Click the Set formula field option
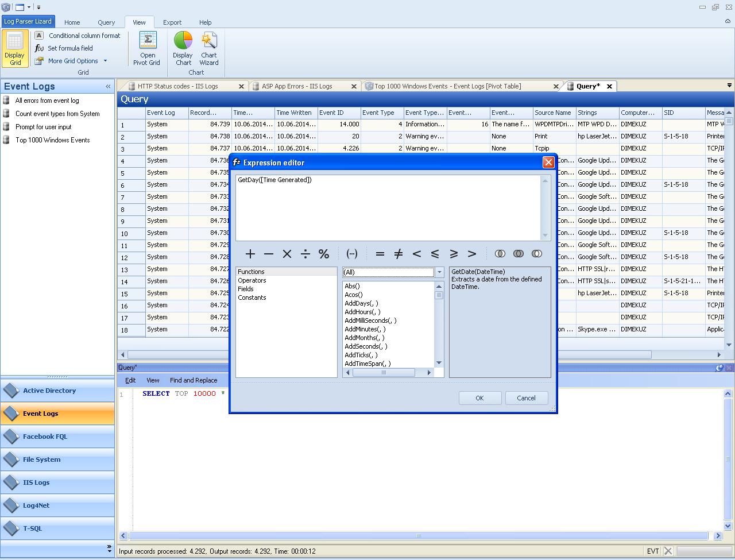Image resolution: width=735 pixels, height=560 pixels. point(69,48)
